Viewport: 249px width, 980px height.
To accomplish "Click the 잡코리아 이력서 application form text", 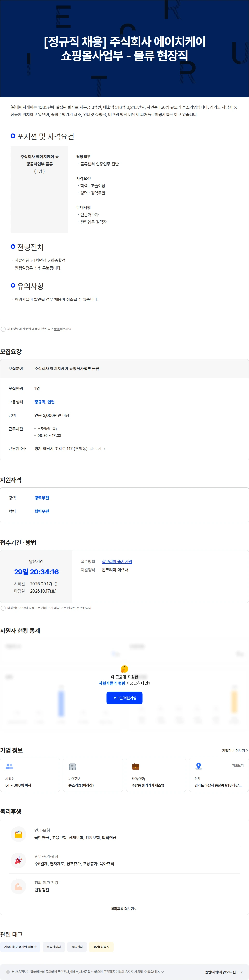I will [115, 570].
